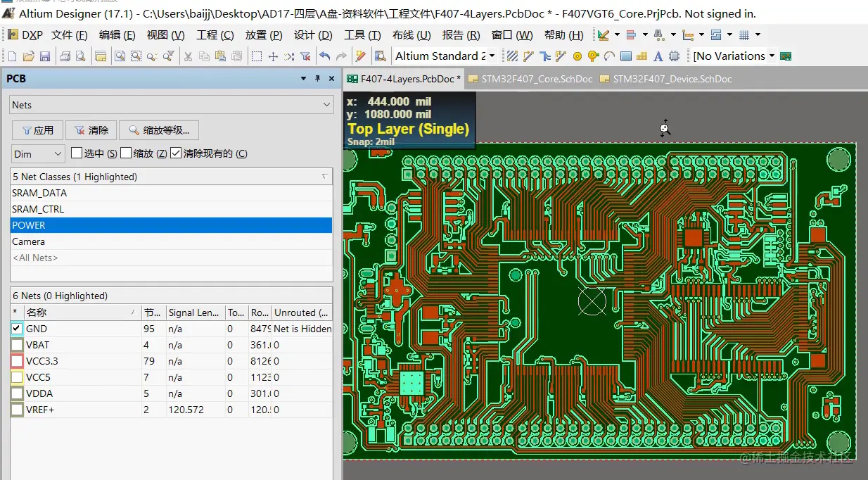Select the Place Component chip icon
This screenshot has width=868, height=480.
674,56
